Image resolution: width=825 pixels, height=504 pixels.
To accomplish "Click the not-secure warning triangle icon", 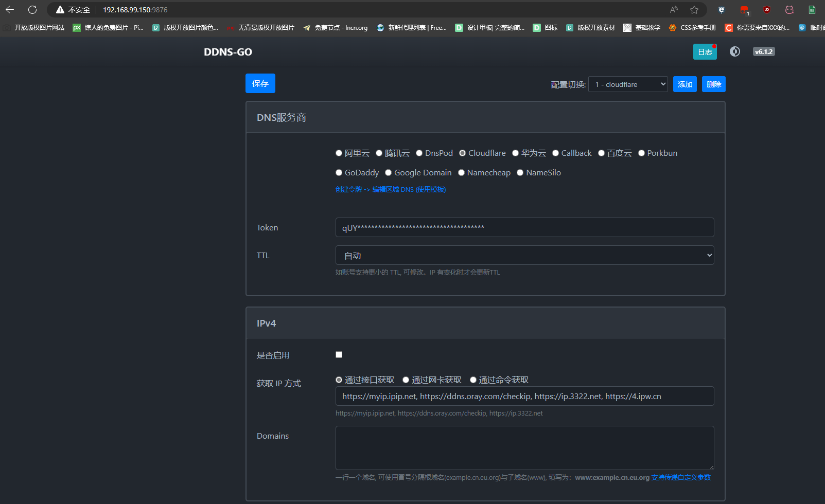I will coord(60,10).
